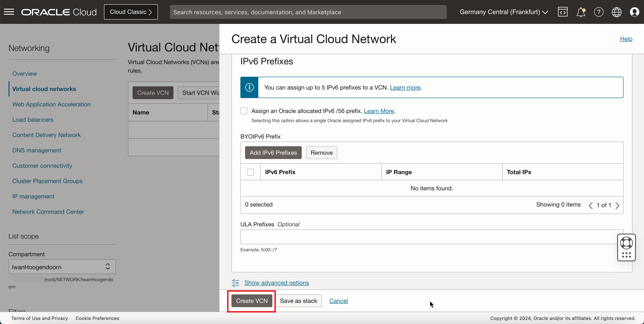Click the globe/language selector icon

pyautogui.click(x=616, y=12)
